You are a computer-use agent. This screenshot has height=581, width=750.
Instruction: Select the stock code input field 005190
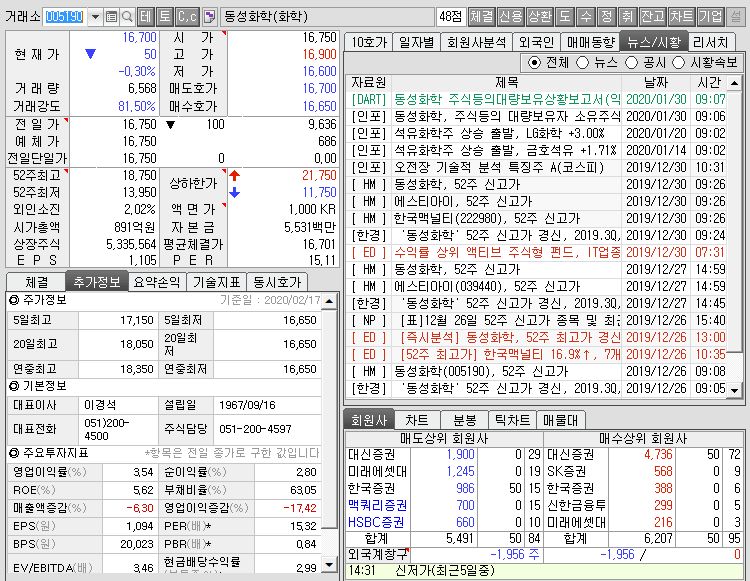[66, 17]
